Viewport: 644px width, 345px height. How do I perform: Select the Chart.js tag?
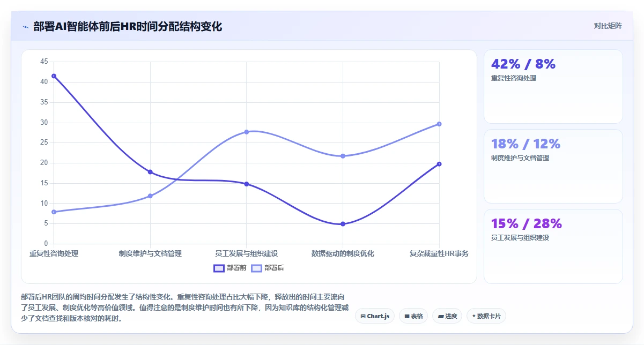pyautogui.click(x=375, y=316)
